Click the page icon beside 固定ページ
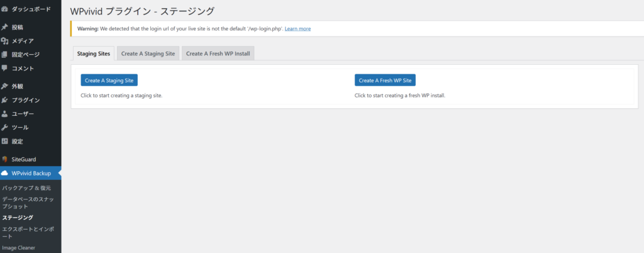Viewport: 644px width, 253px height. click(x=5, y=55)
